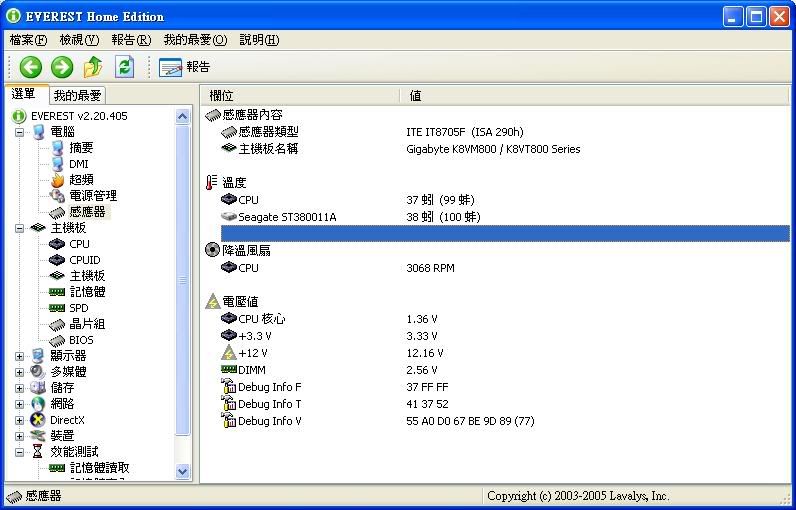The height and width of the screenshot is (510, 796).
Task: Select the EVEREST v2.20.405 root node
Action: click(x=79, y=116)
